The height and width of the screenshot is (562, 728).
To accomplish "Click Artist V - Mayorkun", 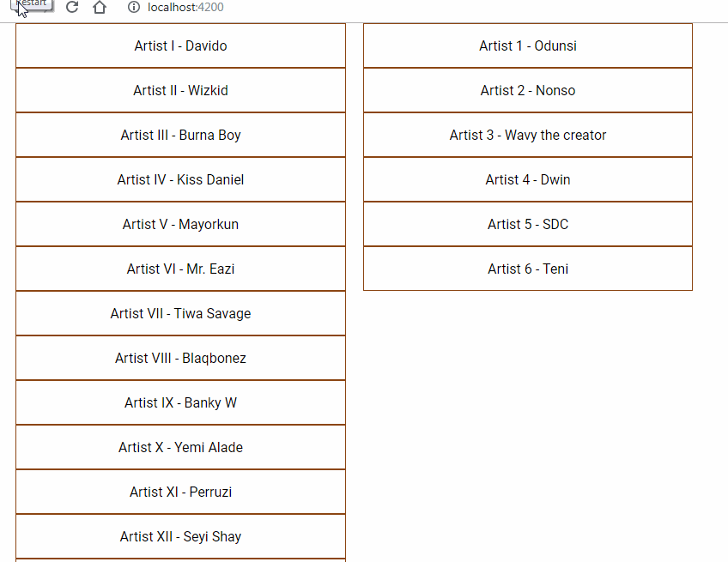I will click(180, 224).
